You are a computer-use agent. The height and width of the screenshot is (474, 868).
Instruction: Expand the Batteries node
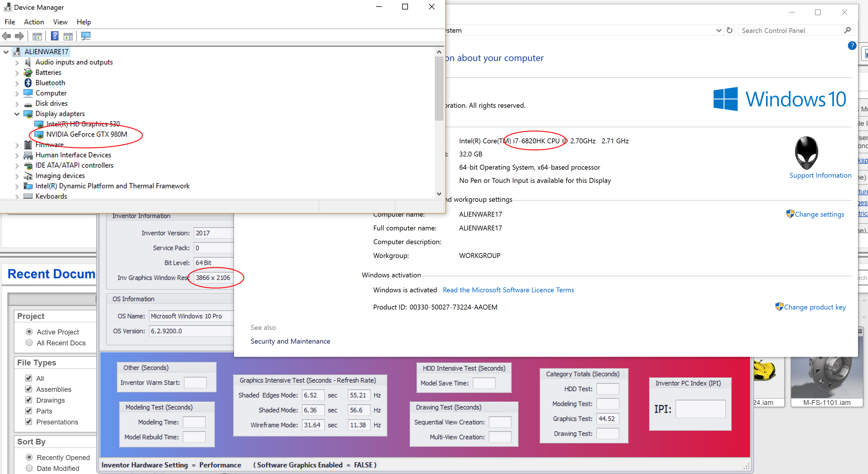[x=17, y=73]
